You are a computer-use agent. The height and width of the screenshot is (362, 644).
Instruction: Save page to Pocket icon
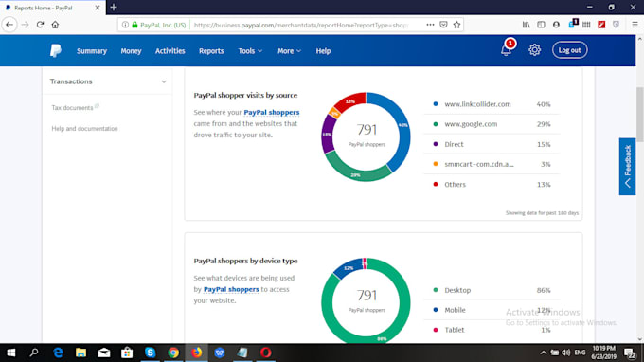click(443, 25)
